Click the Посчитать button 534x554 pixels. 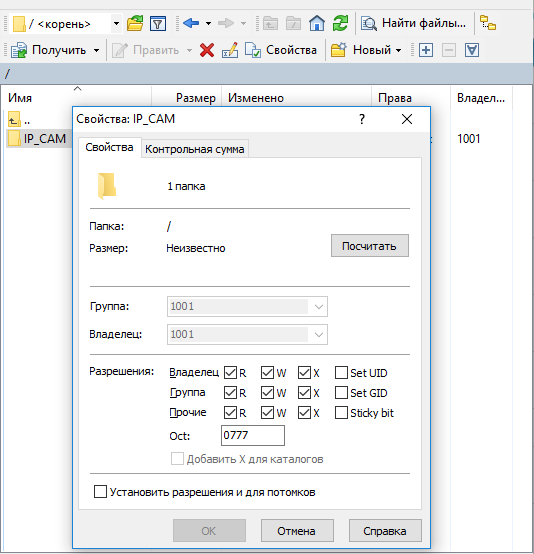[x=370, y=246]
